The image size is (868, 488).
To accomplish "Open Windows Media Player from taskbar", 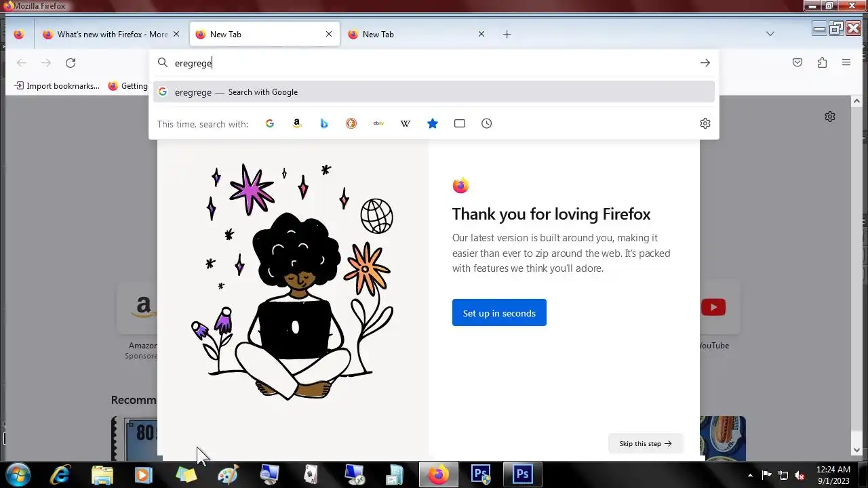I will [x=144, y=474].
